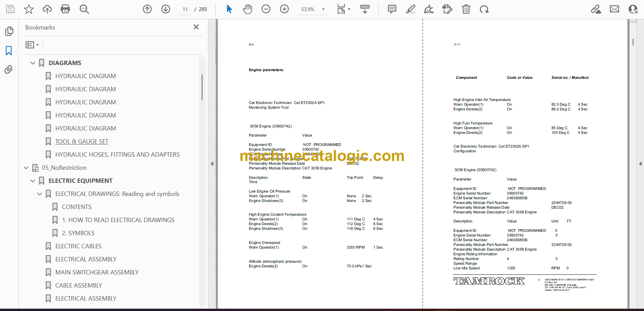Image resolution: width=644 pixels, height=311 pixels.
Task: Open the MAIN SWITCHGEAR ASSEMBLY bookmark
Action: (x=97, y=272)
